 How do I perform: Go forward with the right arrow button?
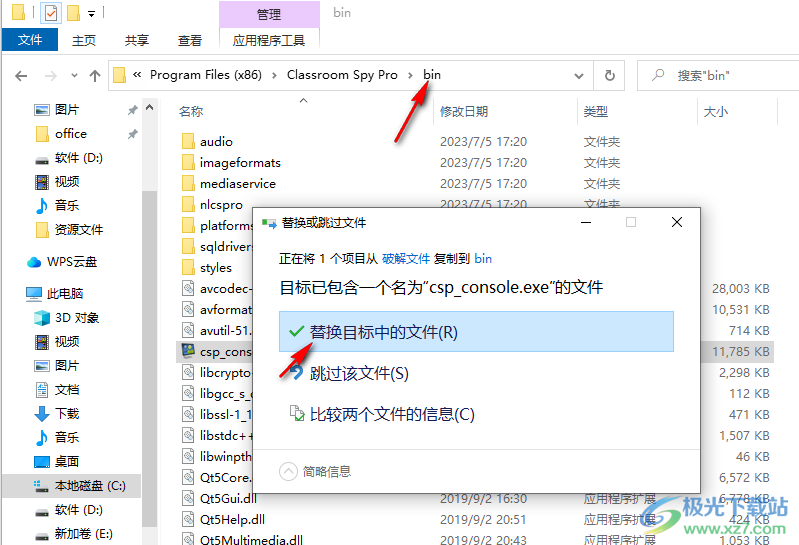(x=50, y=76)
